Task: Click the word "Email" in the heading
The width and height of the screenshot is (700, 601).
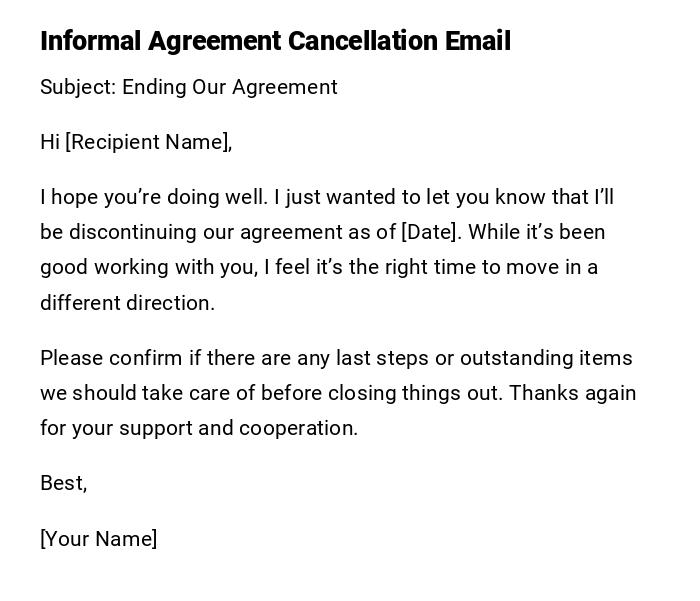Action: (x=478, y=41)
